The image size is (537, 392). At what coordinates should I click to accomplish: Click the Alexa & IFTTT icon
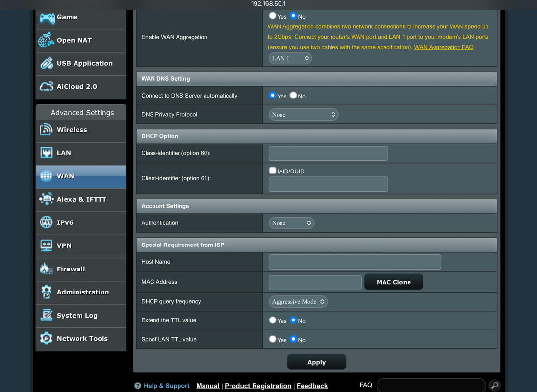pos(46,199)
